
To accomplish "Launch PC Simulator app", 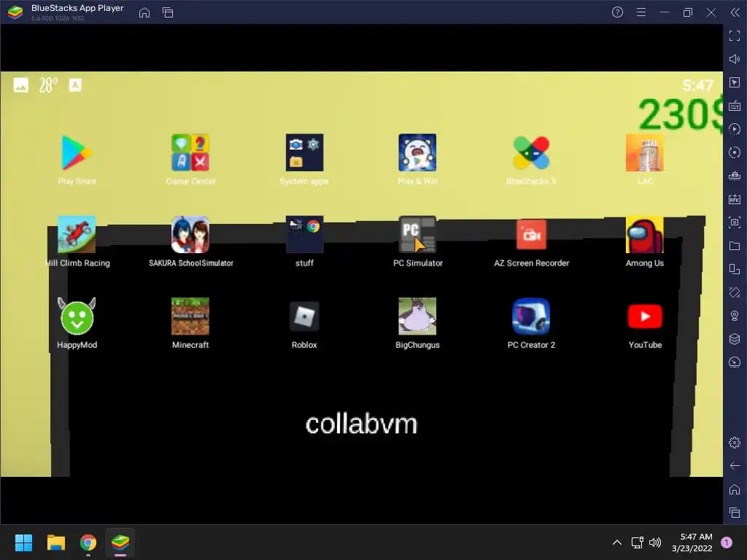I will [x=417, y=235].
